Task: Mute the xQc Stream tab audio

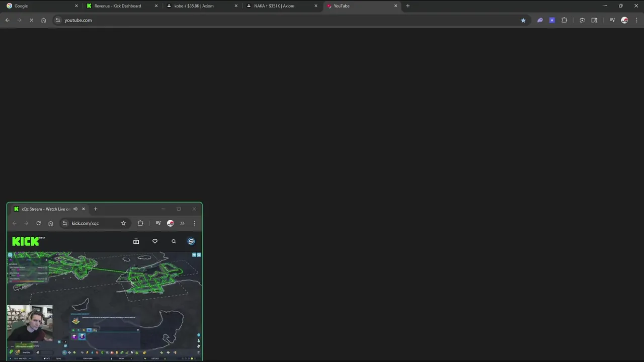Action: [75, 209]
